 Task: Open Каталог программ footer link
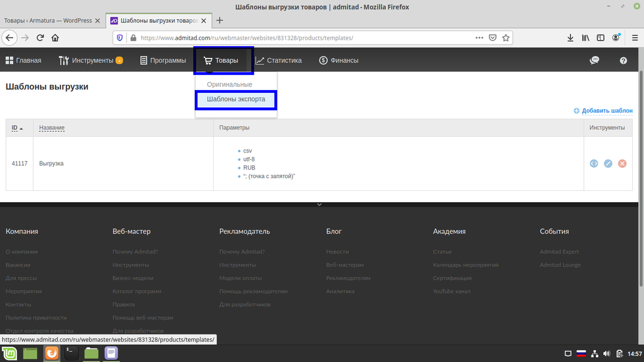[x=137, y=291]
